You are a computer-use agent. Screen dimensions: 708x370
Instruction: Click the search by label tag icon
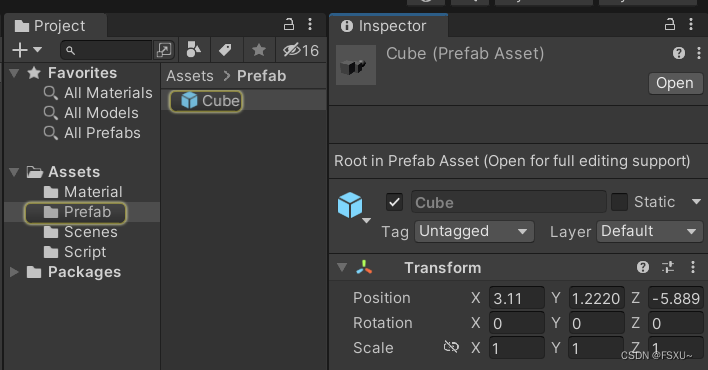pos(225,50)
